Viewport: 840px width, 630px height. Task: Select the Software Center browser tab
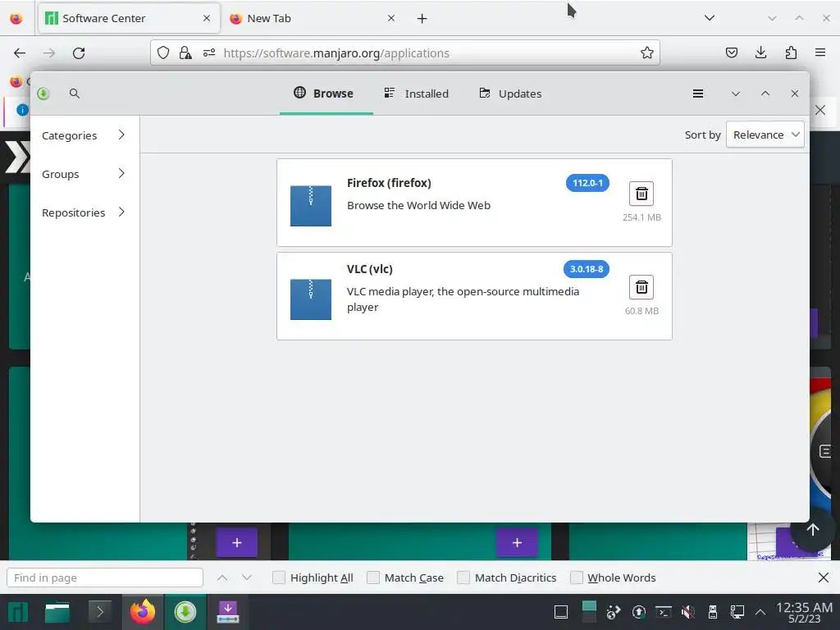[129, 18]
